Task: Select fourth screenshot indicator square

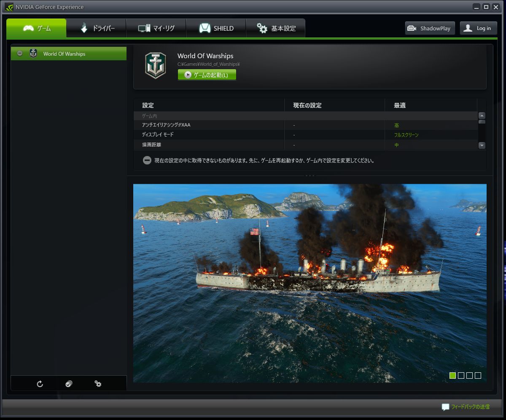Action: coord(478,375)
